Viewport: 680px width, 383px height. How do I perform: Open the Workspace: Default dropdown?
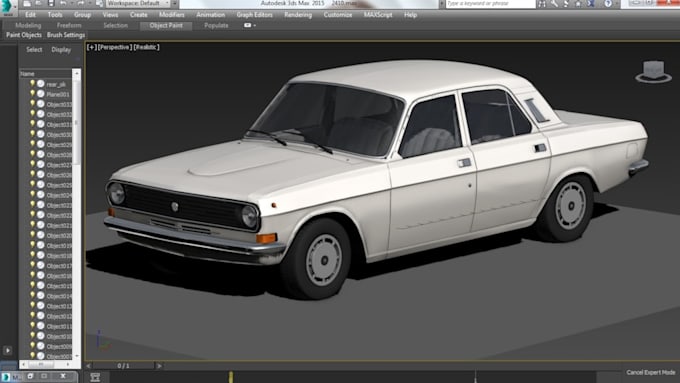[x=138, y=3]
